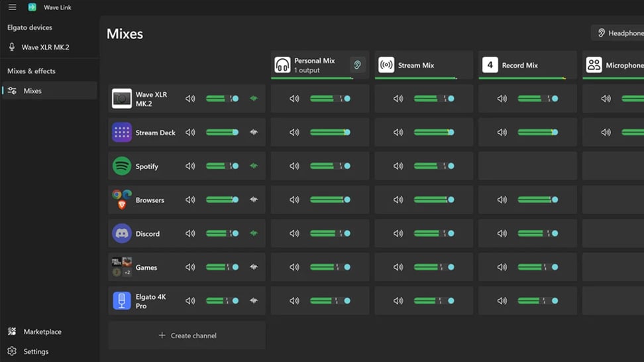Open the Mixes page in sidebar

click(48, 91)
